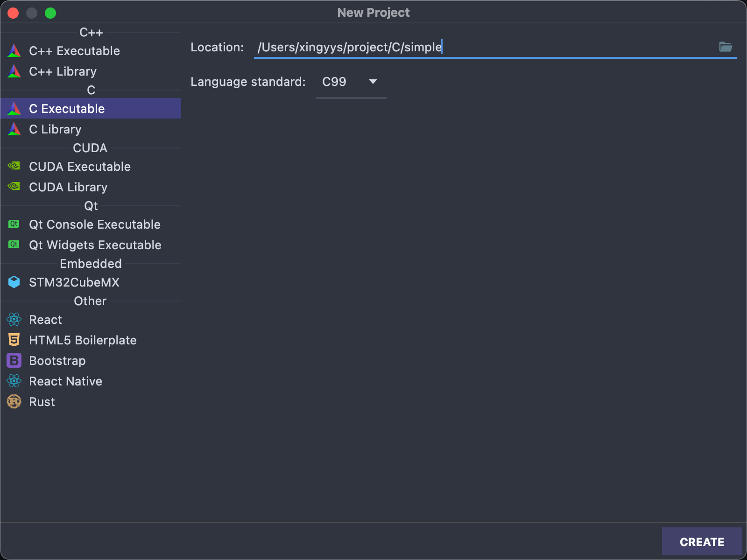This screenshot has height=560, width=747.
Task: Select the React project template
Action: coord(91,319)
